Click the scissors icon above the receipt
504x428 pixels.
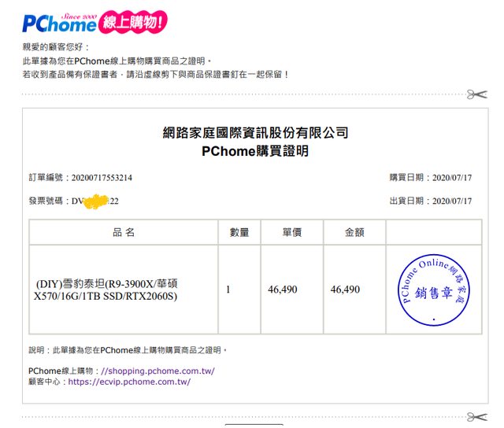click(x=476, y=94)
